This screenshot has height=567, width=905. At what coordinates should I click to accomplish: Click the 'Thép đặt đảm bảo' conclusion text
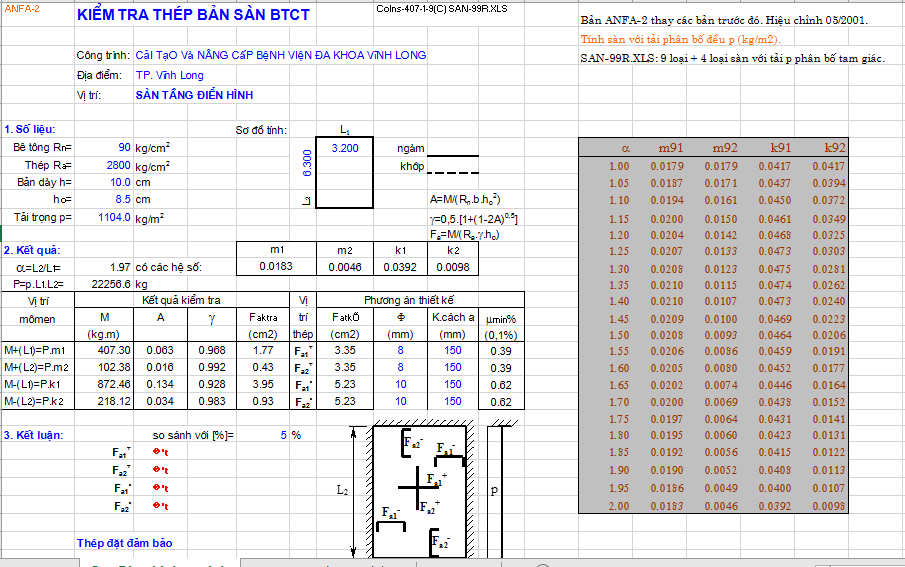click(125, 543)
